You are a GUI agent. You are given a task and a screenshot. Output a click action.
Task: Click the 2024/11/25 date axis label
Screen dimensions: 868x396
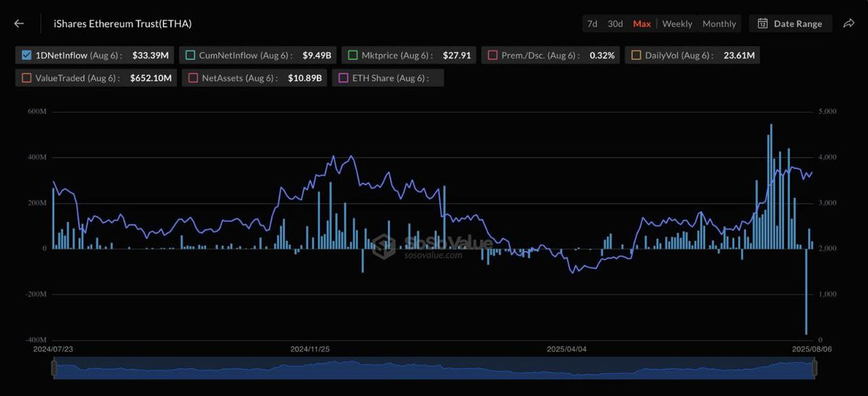tap(310, 348)
